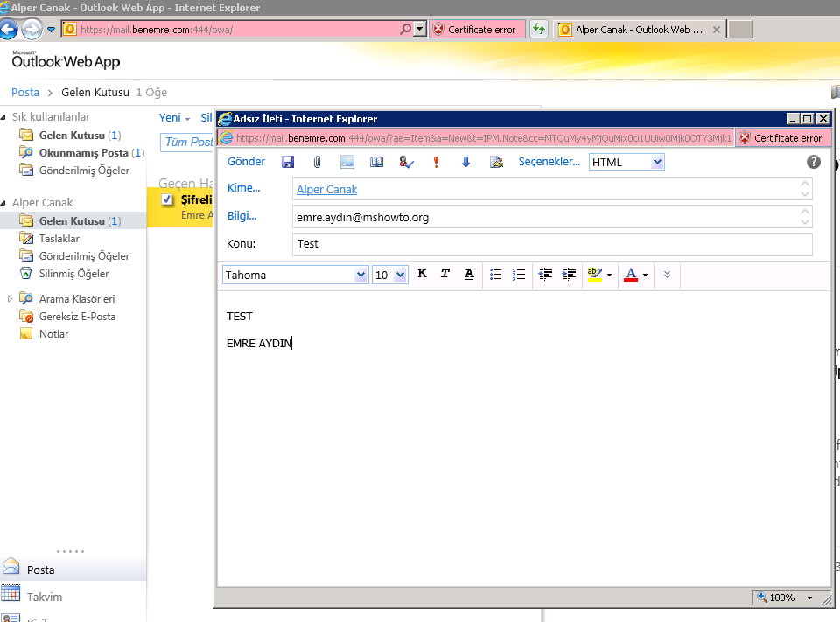Open the address bar history dropdown arrow

pos(420,30)
